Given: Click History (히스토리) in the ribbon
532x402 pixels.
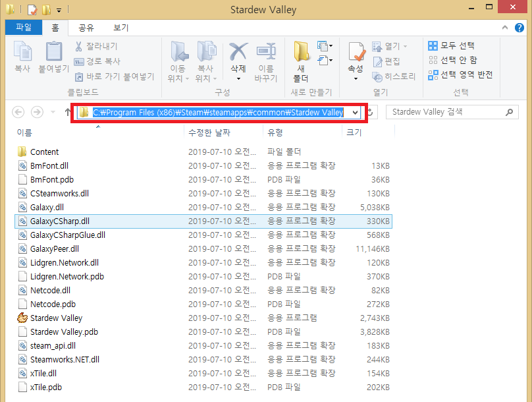Looking at the screenshot, I should [394, 76].
